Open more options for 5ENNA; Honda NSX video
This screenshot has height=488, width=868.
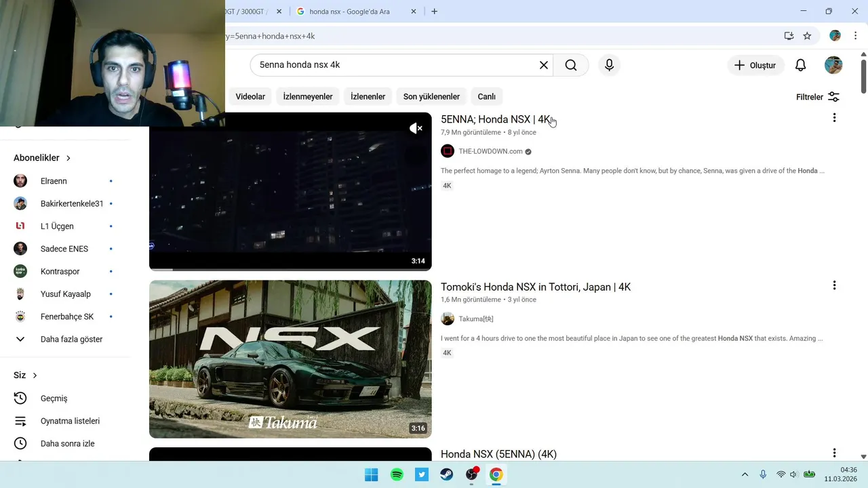coord(834,118)
